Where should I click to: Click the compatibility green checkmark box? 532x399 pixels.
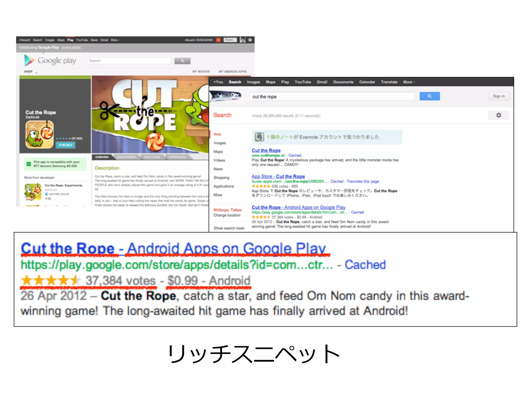[x=29, y=164]
